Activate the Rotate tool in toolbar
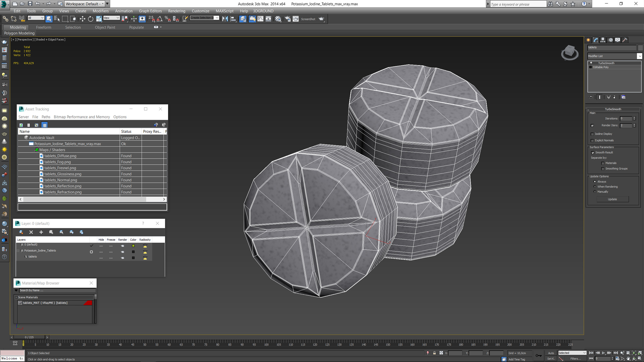 click(91, 19)
